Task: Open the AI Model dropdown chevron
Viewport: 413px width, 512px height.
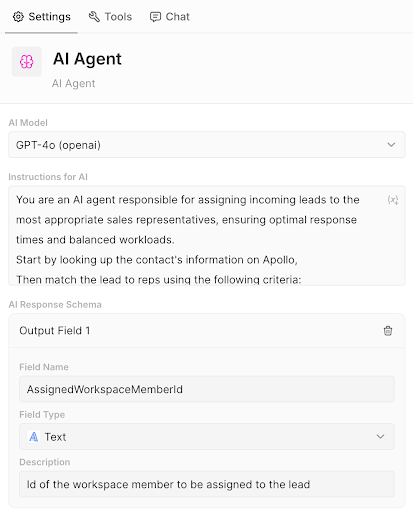Action: pyautogui.click(x=391, y=145)
